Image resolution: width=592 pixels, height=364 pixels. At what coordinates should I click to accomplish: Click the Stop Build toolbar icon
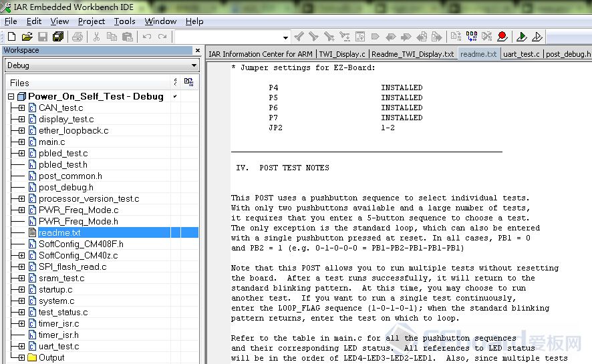486,37
